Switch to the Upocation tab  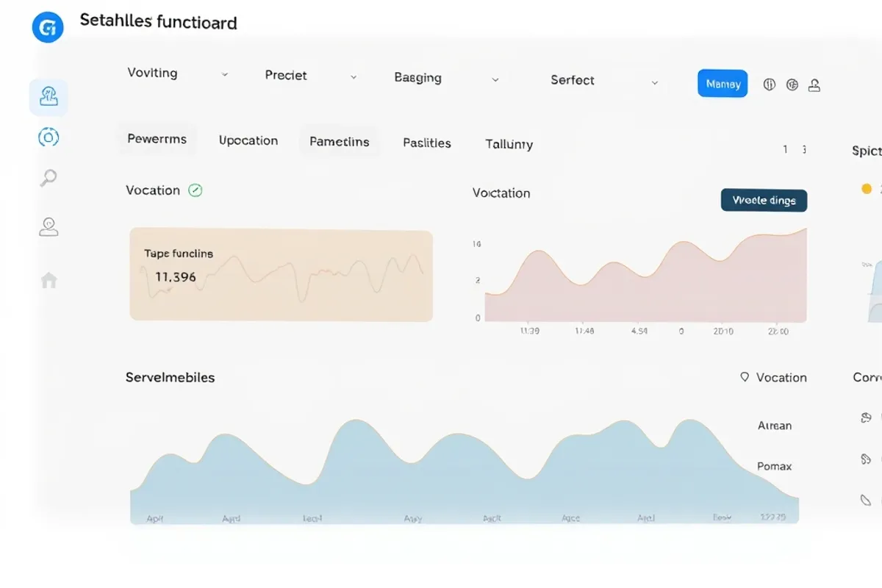(248, 140)
